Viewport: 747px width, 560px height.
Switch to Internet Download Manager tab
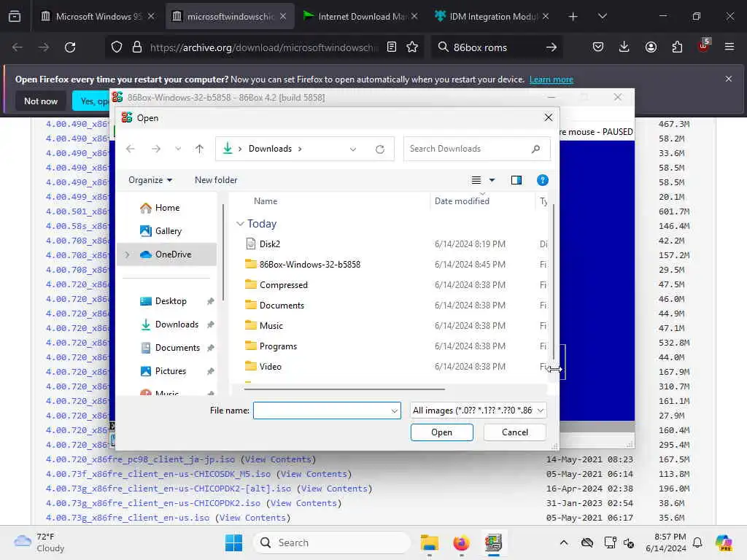pyautogui.click(x=360, y=17)
